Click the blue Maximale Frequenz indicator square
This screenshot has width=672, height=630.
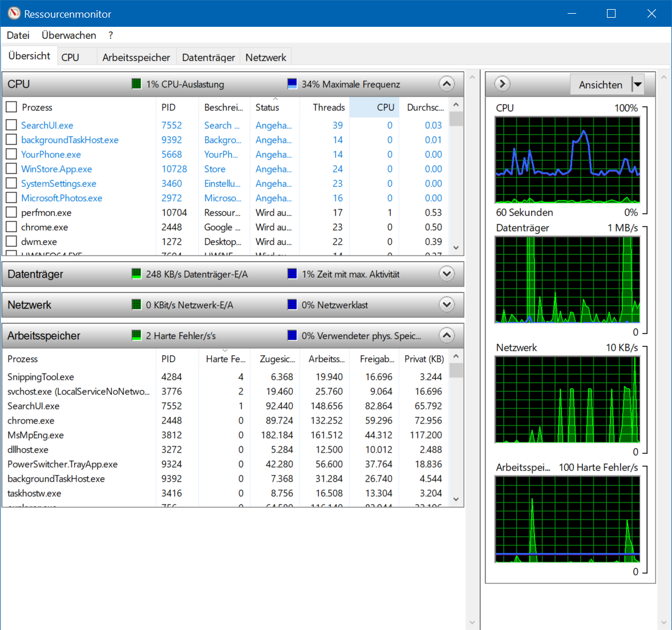pos(292,84)
